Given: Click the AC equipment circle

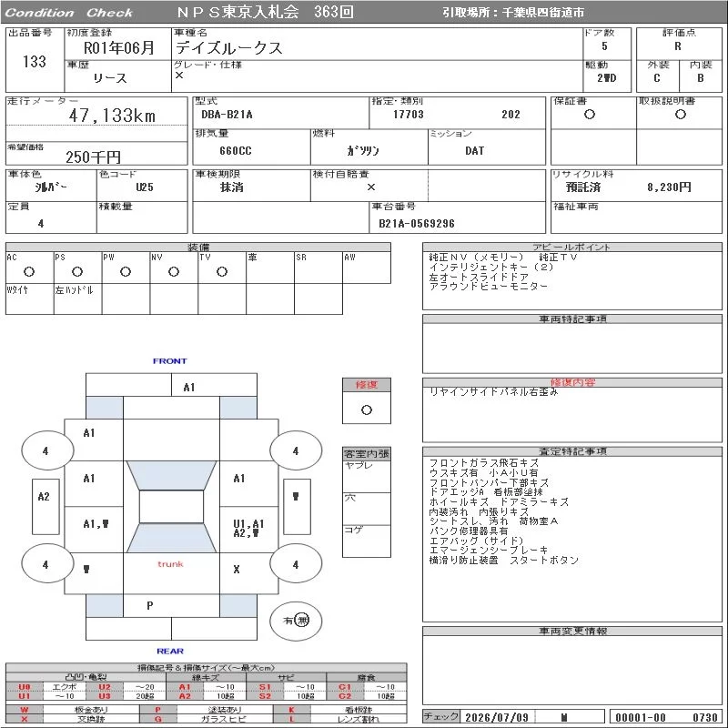Looking at the screenshot, I should point(29,271).
